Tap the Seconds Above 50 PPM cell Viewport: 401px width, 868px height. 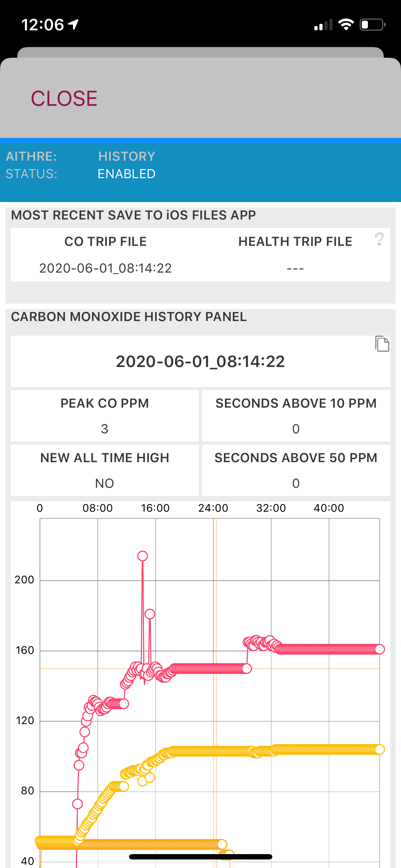click(x=296, y=470)
